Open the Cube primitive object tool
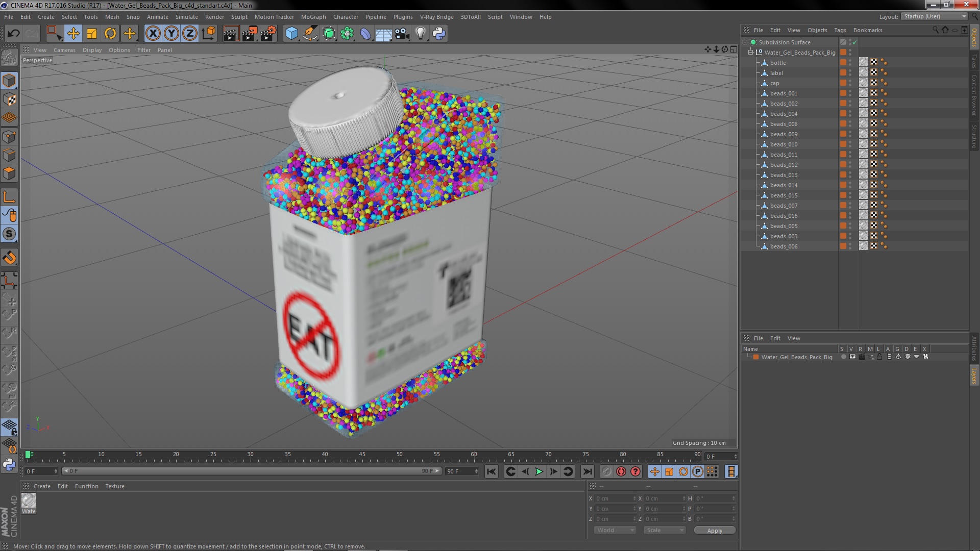 (x=291, y=34)
